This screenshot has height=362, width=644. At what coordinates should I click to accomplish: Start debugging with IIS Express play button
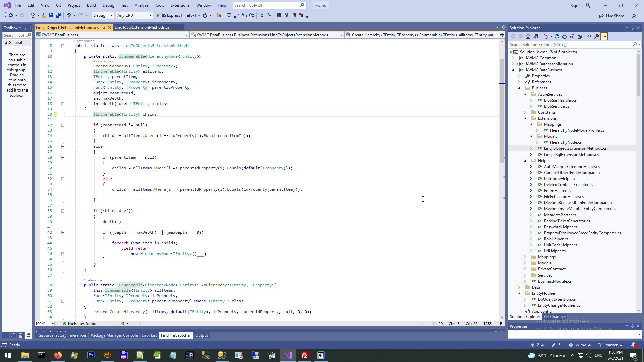(158, 15)
